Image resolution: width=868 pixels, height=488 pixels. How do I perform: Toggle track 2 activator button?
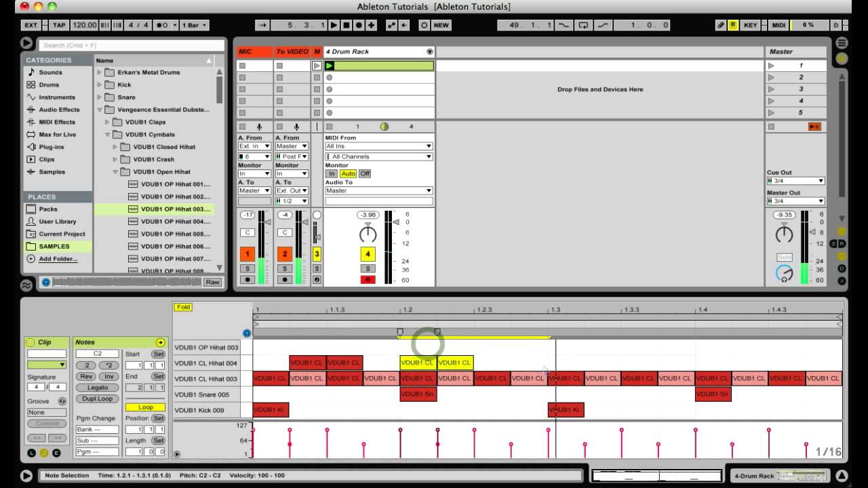pyautogui.click(x=285, y=254)
